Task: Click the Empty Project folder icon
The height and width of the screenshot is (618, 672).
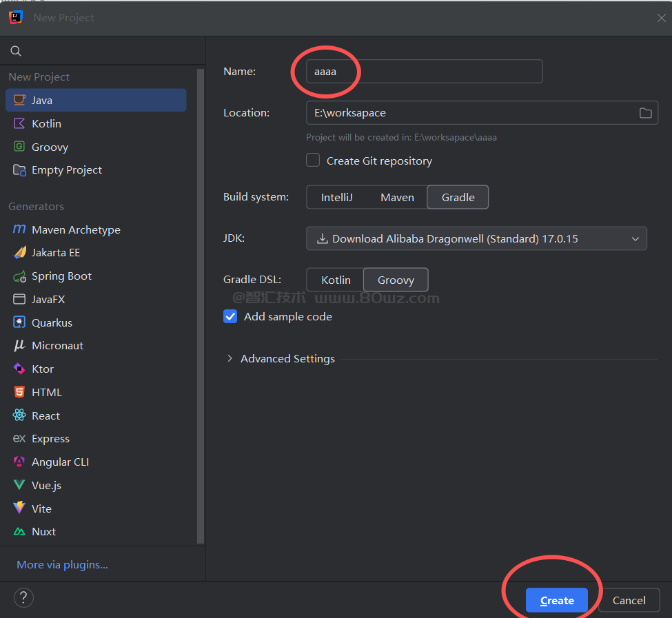Action: (x=19, y=170)
